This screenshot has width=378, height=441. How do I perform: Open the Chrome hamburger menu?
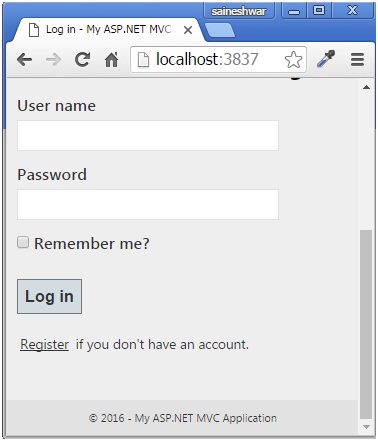pos(357,60)
